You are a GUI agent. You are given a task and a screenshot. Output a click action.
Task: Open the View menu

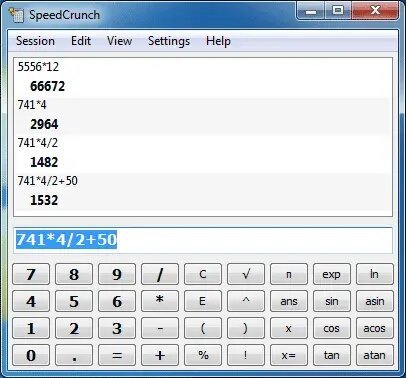pyautogui.click(x=119, y=41)
